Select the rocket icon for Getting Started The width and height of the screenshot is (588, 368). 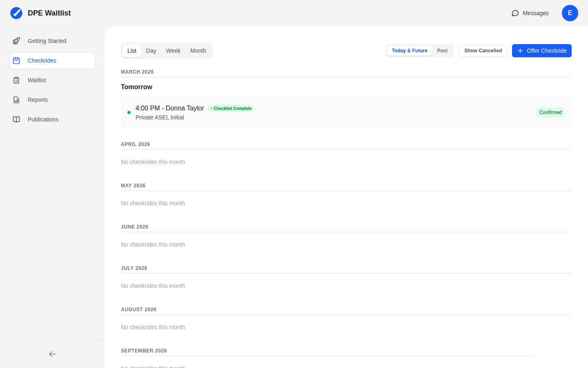[x=16, y=41]
